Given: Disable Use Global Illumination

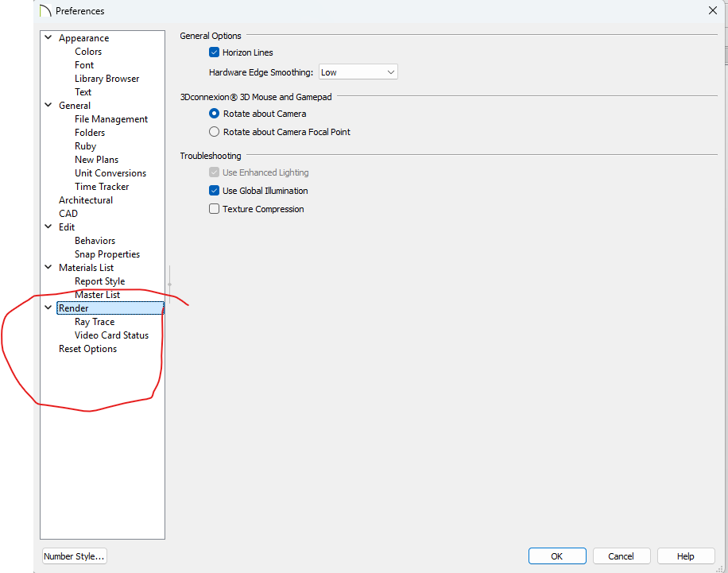Looking at the screenshot, I should click(x=214, y=191).
